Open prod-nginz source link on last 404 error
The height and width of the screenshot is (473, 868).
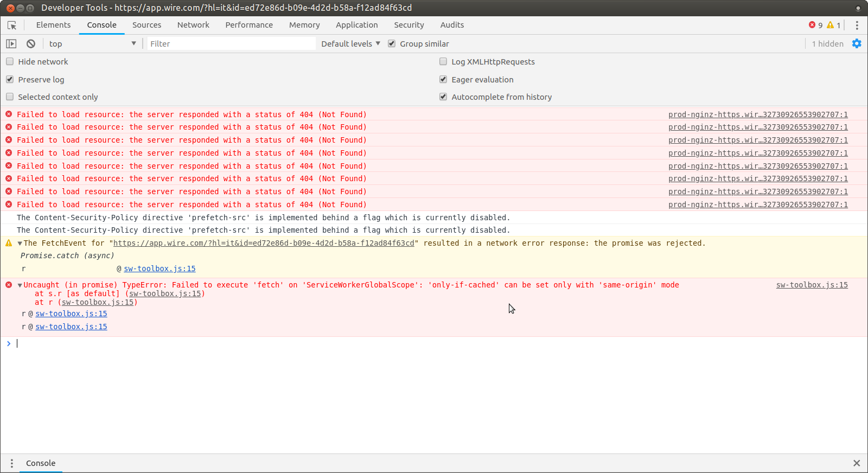(758, 205)
